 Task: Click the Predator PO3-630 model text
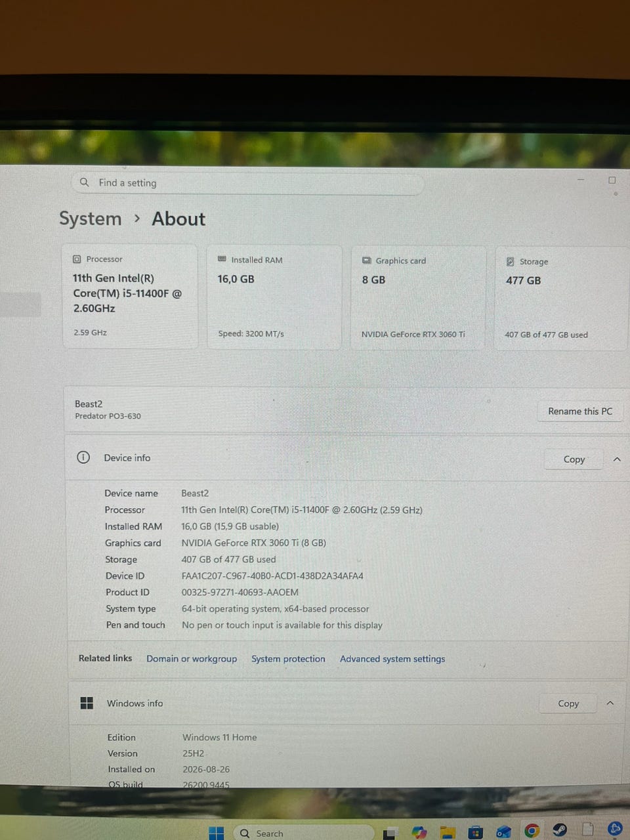pyautogui.click(x=108, y=416)
